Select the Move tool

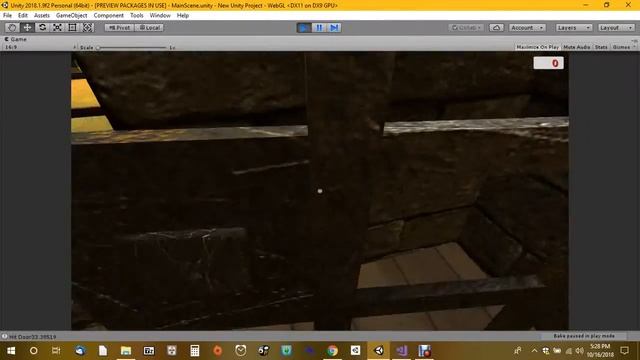27,27
